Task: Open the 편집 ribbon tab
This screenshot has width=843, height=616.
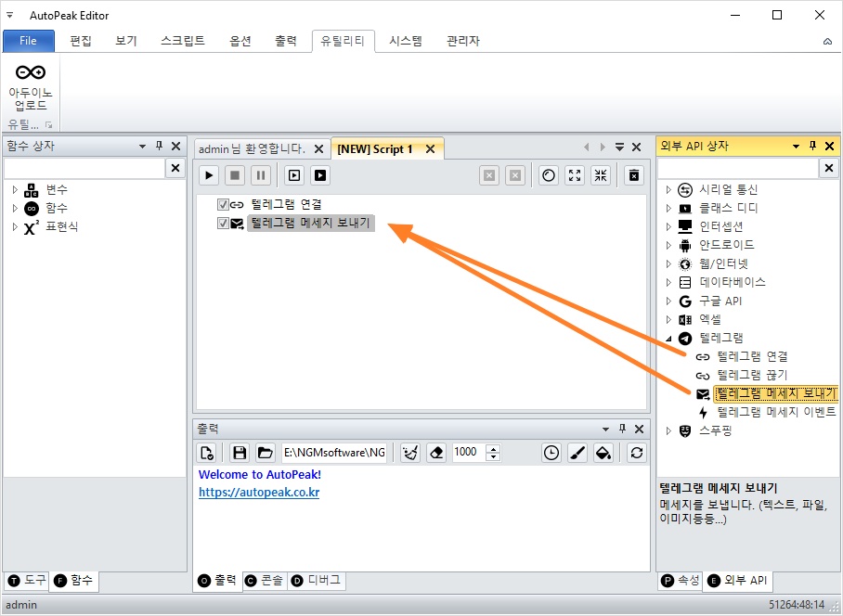Action: point(81,41)
